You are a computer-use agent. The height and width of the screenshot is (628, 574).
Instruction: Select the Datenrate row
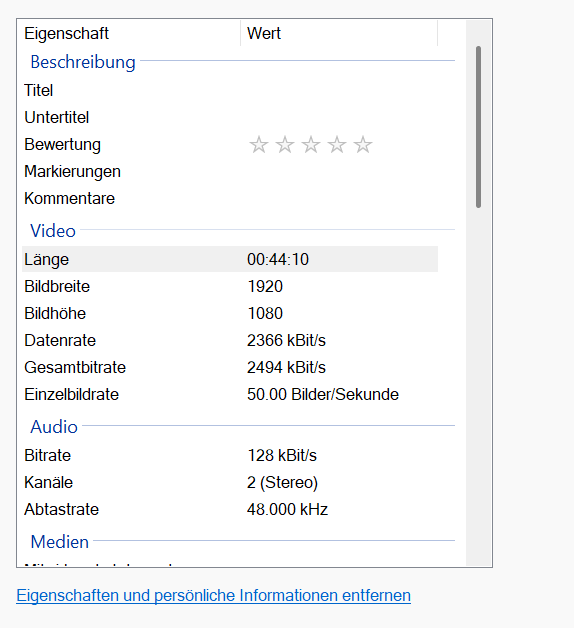[x=230, y=340]
